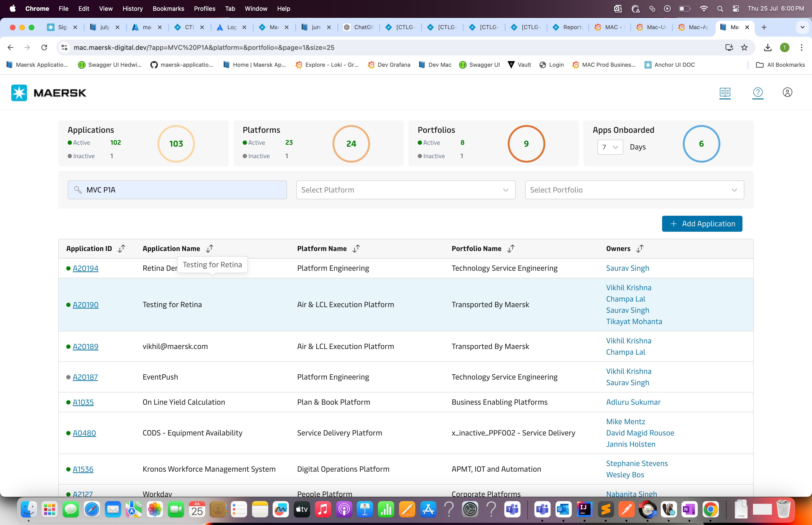Screen dimensions: 812x525
Task: Go back with the browser back arrow
Action: pyautogui.click(x=11, y=47)
